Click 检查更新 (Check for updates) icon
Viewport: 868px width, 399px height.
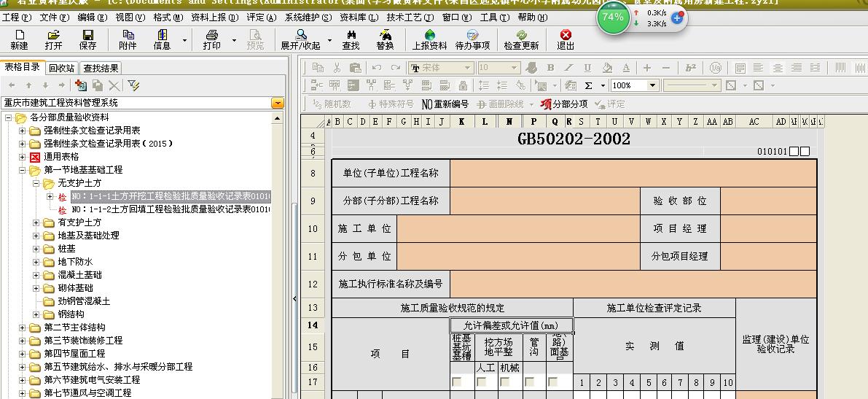pyautogui.click(x=521, y=39)
